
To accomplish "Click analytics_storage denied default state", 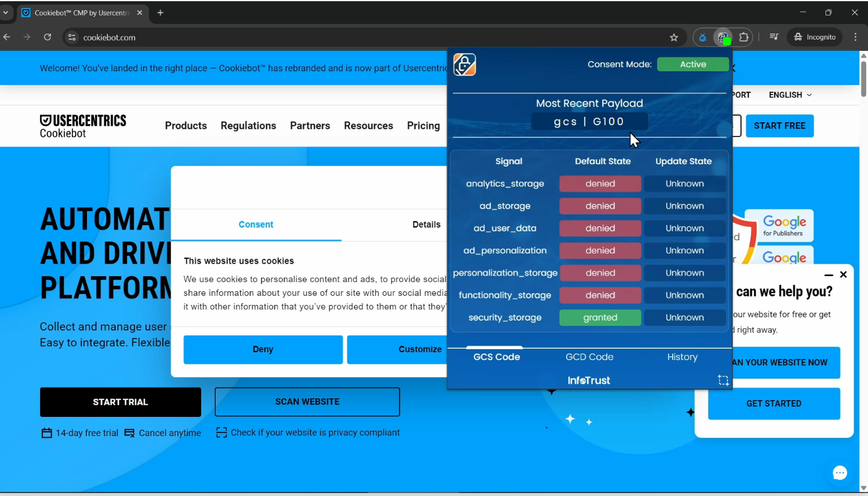I will (x=600, y=184).
